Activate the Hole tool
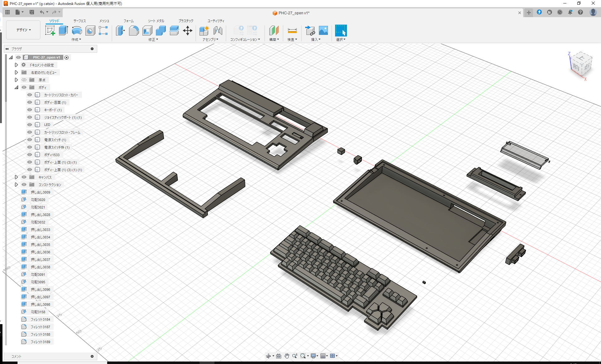Image resolution: width=601 pixels, height=364 pixels. (x=90, y=31)
